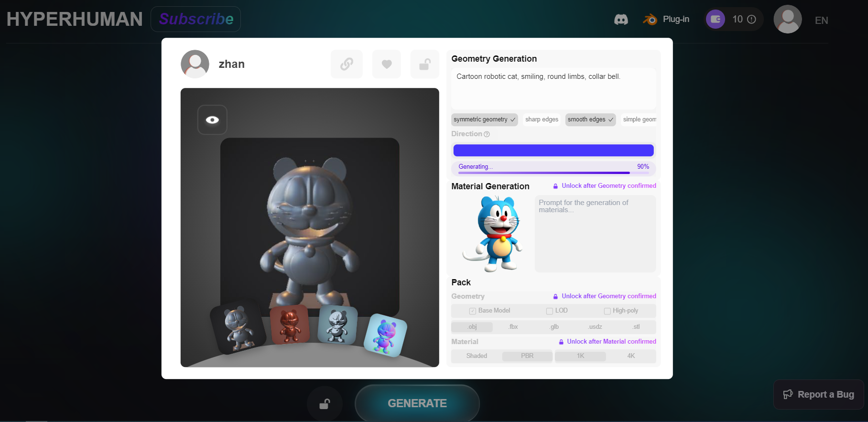Open the Blender Plug-in link
868x422 pixels.
click(x=666, y=20)
